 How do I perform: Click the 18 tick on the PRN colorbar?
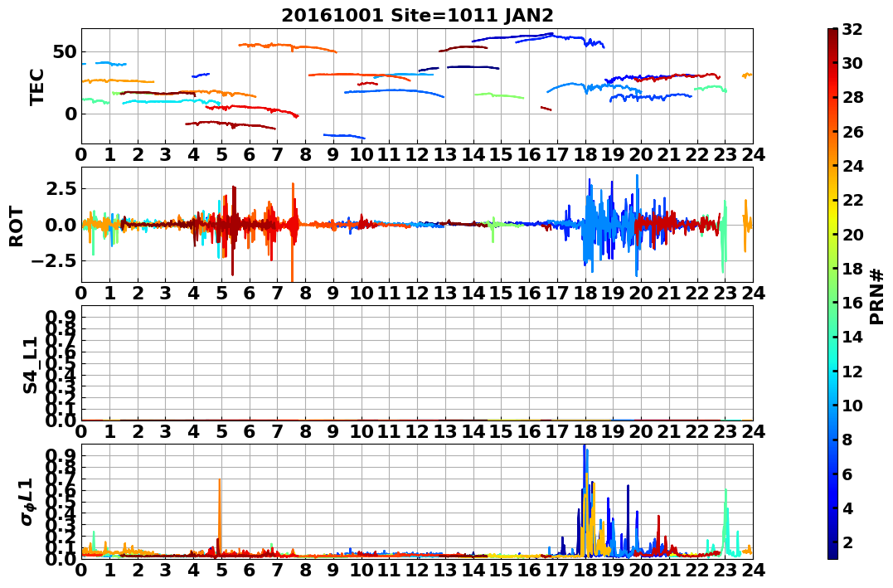[x=852, y=269]
